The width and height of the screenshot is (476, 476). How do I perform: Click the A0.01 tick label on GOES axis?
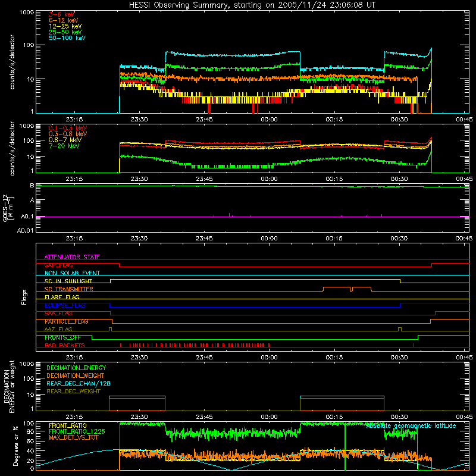coord(25,230)
